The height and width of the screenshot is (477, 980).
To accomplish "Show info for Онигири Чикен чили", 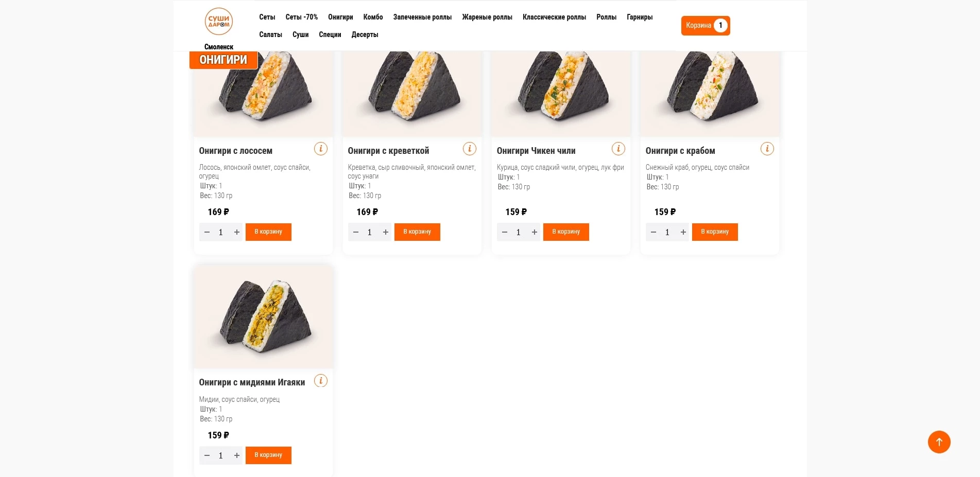I will (x=618, y=149).
